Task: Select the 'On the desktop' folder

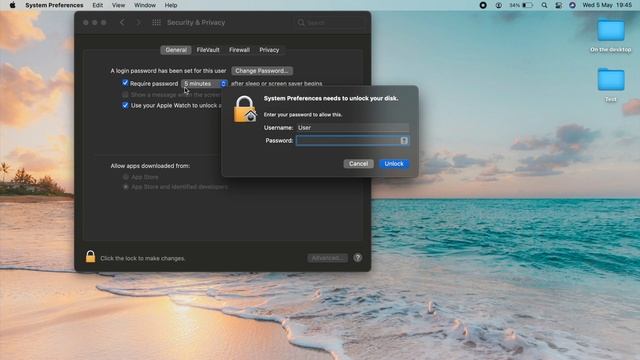Action: [611, 36]
